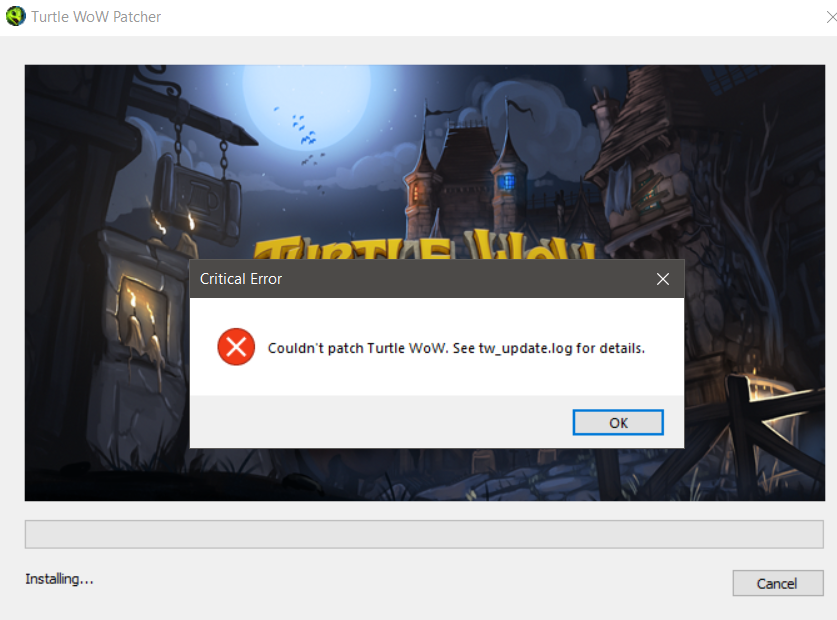The image size is (837, 620).
Task: Click the red error icon in dialog
Action: (x=236, y=347)
